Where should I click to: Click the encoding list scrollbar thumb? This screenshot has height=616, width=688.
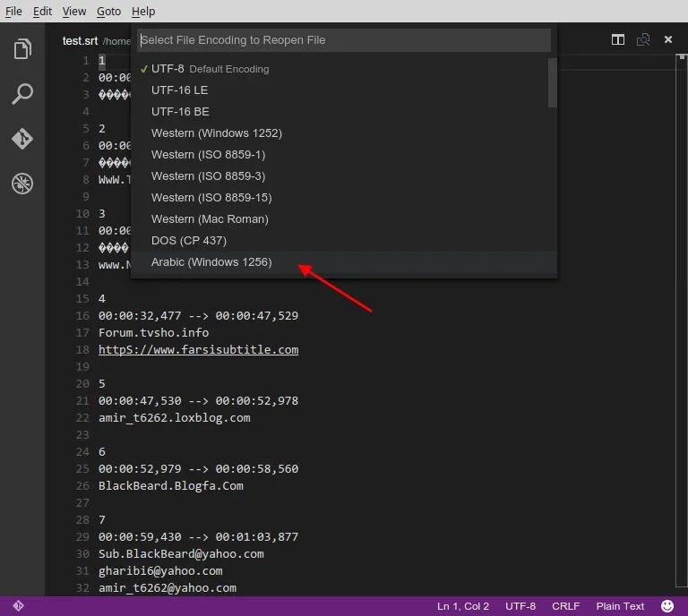[x=553, y=83]
